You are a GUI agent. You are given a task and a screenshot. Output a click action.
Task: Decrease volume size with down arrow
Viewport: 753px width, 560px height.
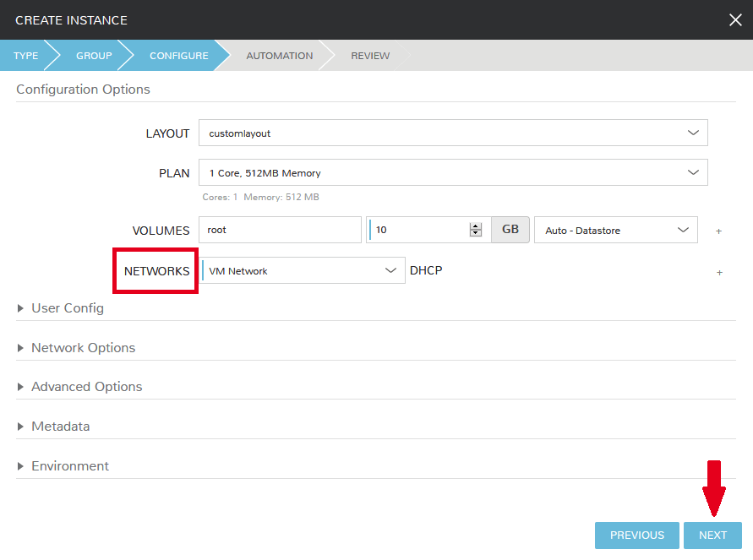[476, 234]
